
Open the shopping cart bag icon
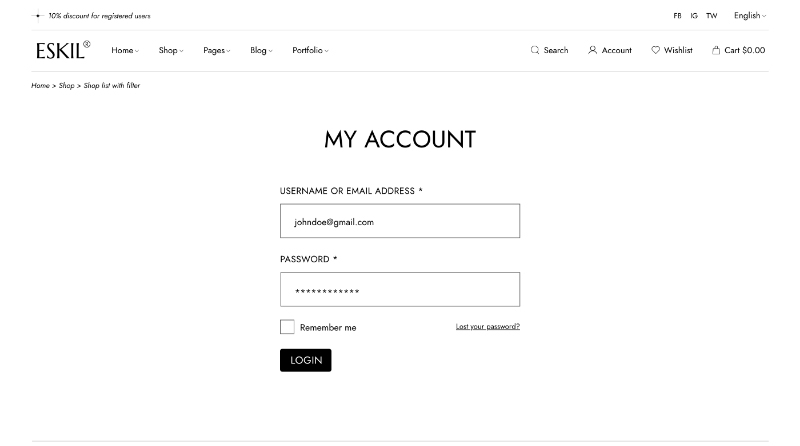tap(716, 50)
